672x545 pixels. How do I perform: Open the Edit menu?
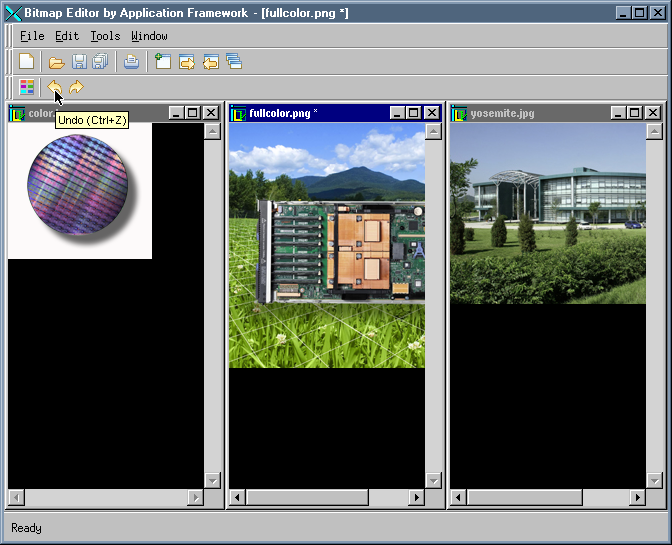pyautogui.click(x=66, y=36)
